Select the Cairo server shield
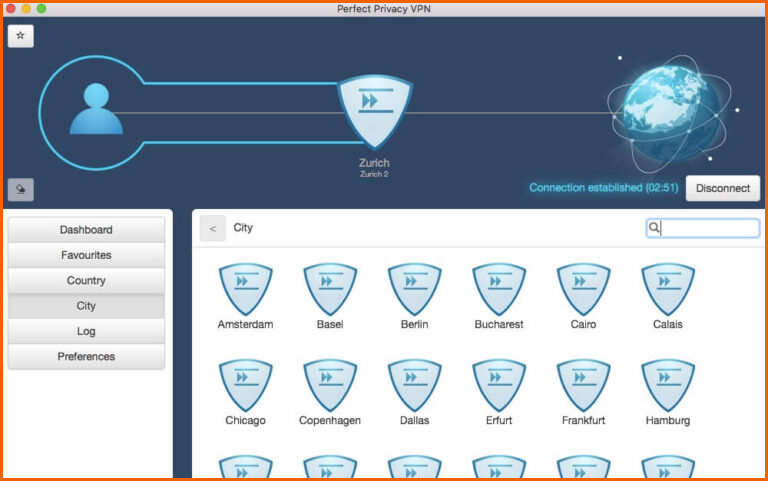 (583, 289)
